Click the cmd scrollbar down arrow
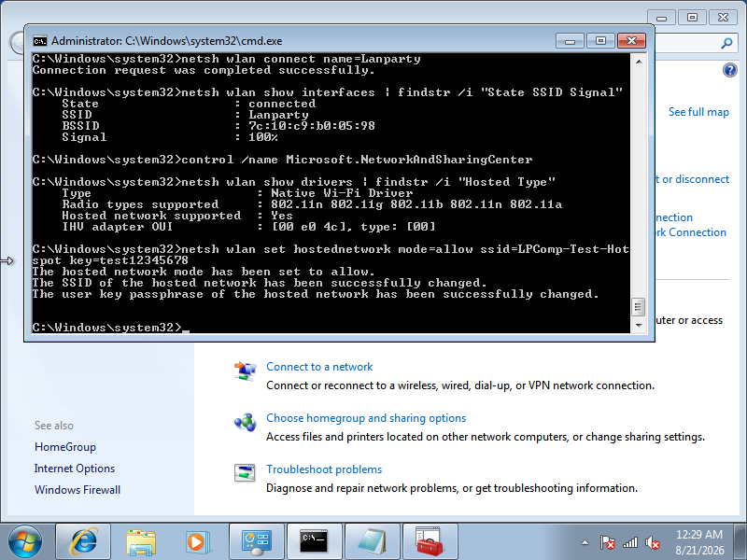 (x=639, y=325)
